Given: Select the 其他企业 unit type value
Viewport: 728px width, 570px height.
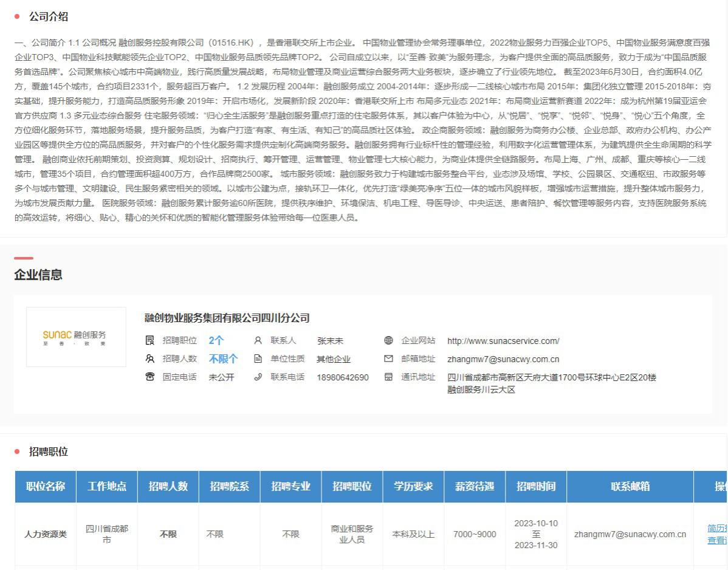Looking at the screenshot, I should (334, 359).
